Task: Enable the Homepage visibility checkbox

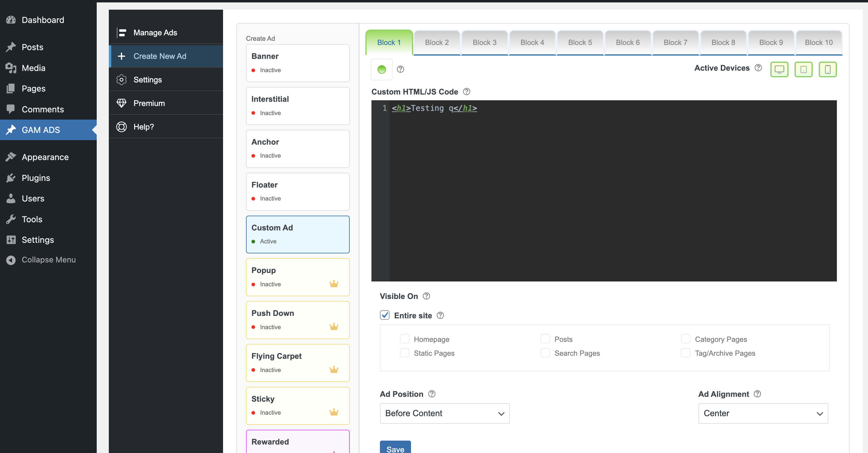Action: (x=405, y=339)
